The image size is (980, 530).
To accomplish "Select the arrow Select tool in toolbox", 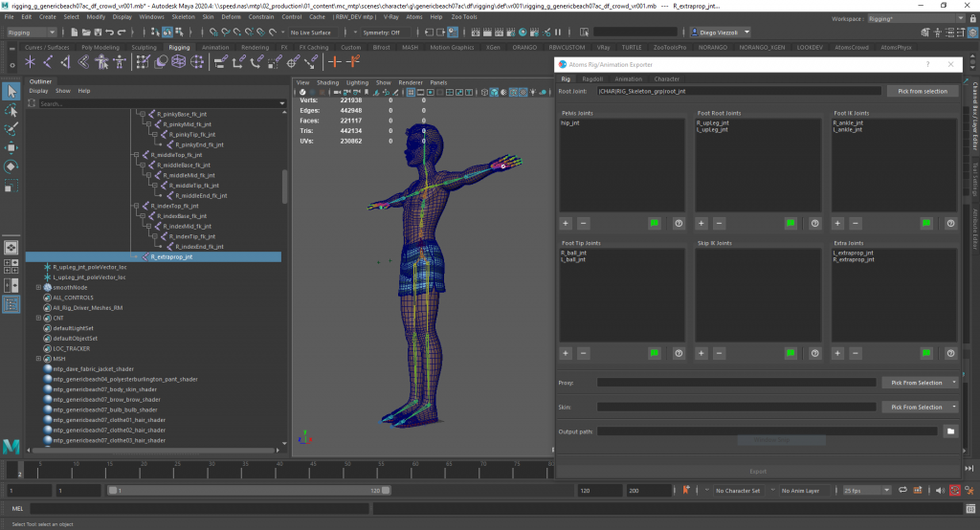I will tap(11, 92).
